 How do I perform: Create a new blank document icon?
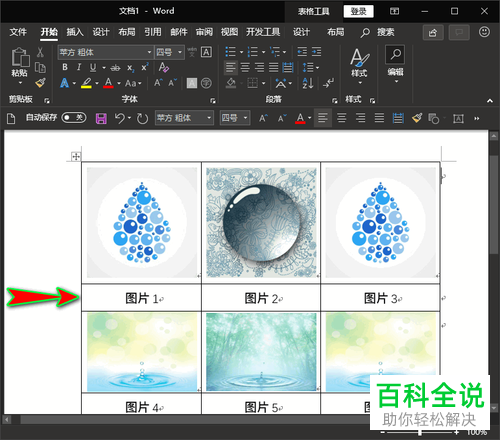[11, 118]
